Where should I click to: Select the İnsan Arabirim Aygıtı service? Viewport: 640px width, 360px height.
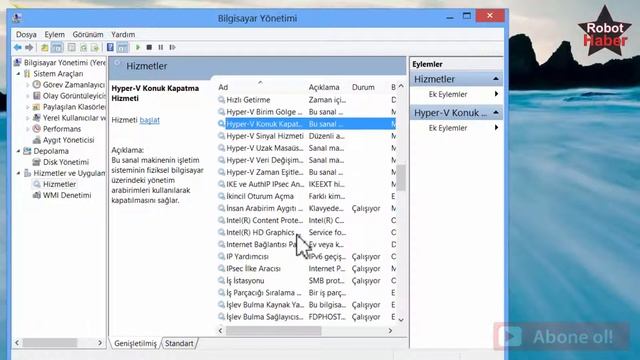[x=306, y=208]
